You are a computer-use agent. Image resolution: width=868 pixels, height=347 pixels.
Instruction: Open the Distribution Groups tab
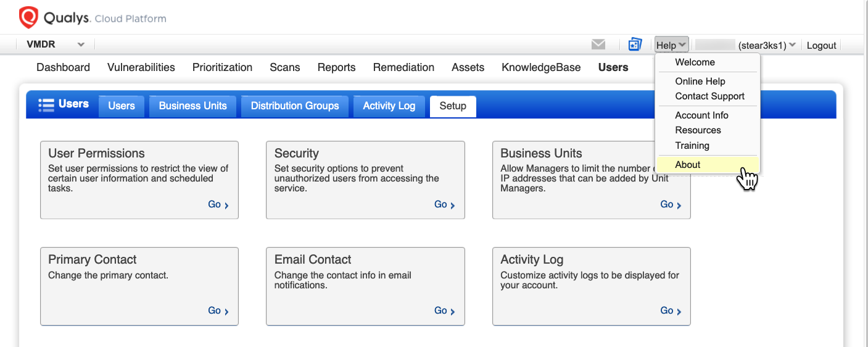click(x=294, y=106)
